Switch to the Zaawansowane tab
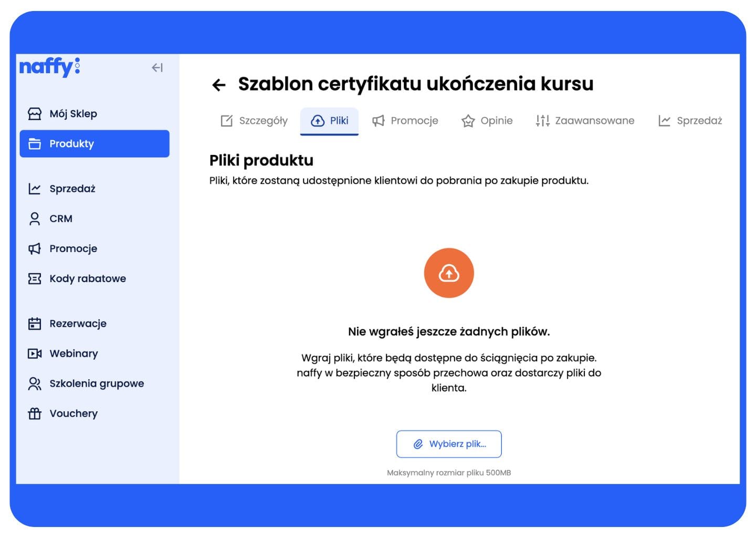The height and width of the screenshot is (538, 756). click(x=584, y=121)
